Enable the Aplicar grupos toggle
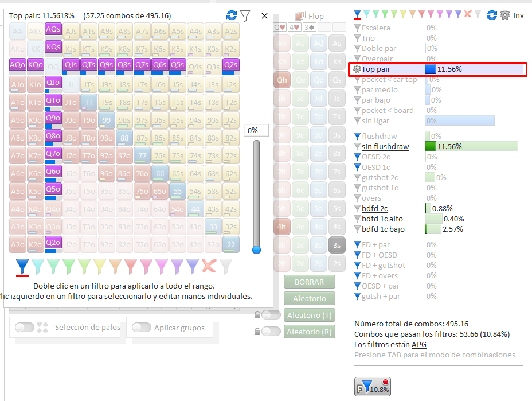This screenshot has width=532, height=401. point(141,327)
